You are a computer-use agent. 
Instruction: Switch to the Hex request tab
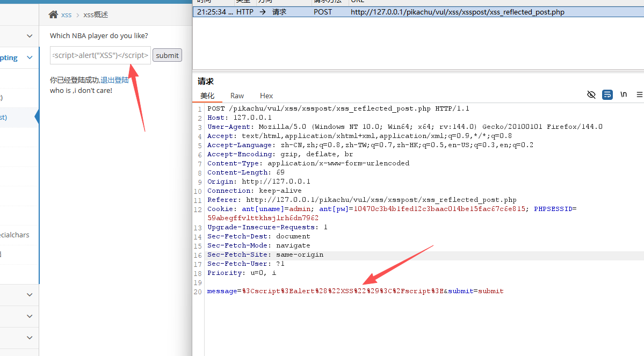pyautogui.click(x=266, y=96)
